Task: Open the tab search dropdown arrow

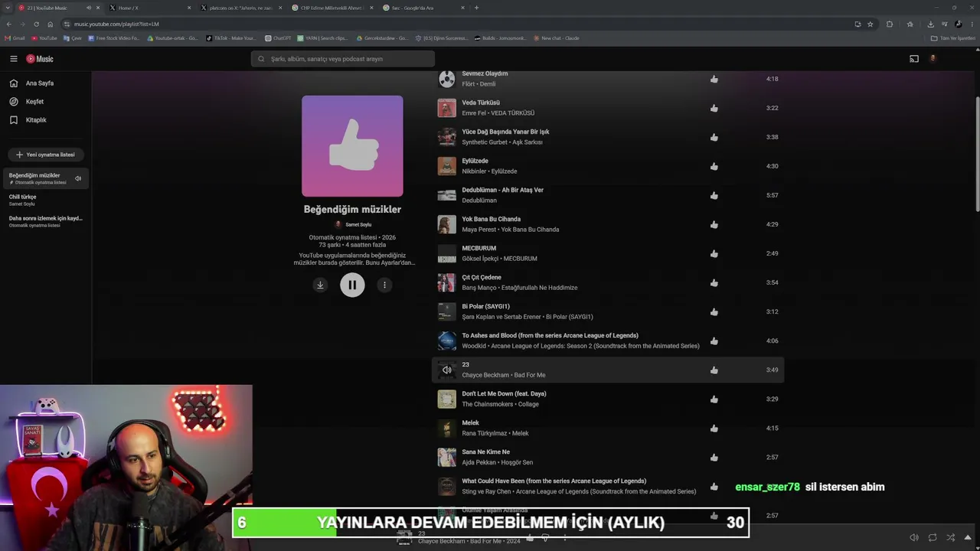Action: click(8, 8)
